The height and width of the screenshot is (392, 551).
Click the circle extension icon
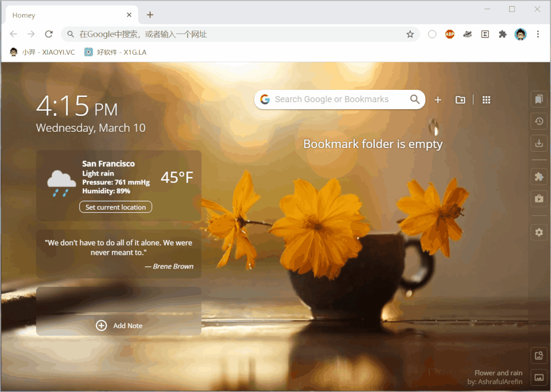click(x=432, y=34)
